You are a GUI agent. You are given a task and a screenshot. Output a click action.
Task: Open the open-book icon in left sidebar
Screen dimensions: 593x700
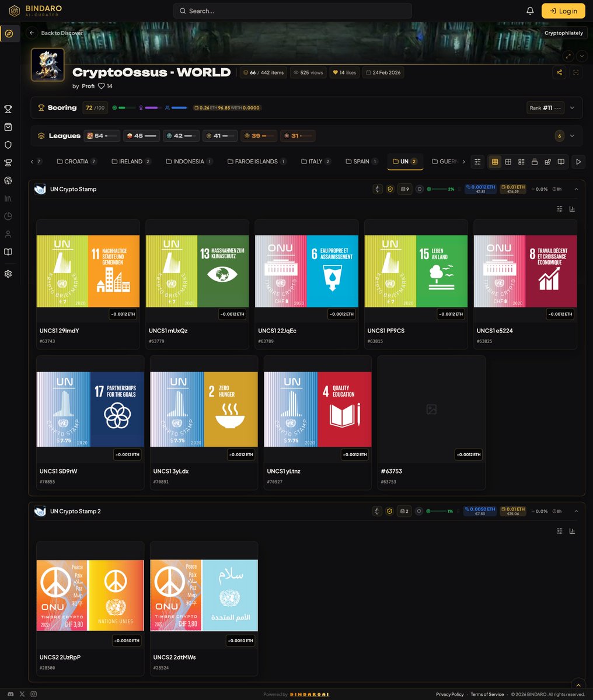[x=8, y=252]
